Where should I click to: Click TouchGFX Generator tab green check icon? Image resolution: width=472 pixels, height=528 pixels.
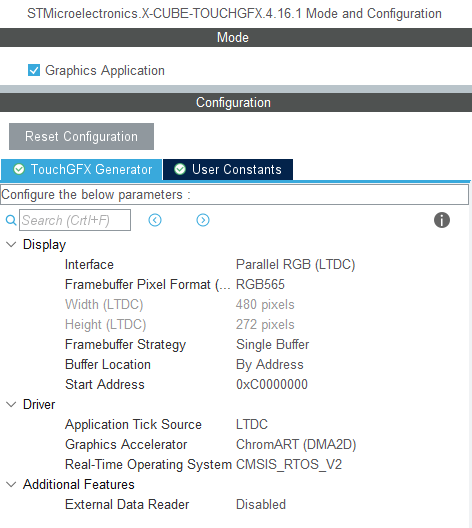(x=19, y=169)
